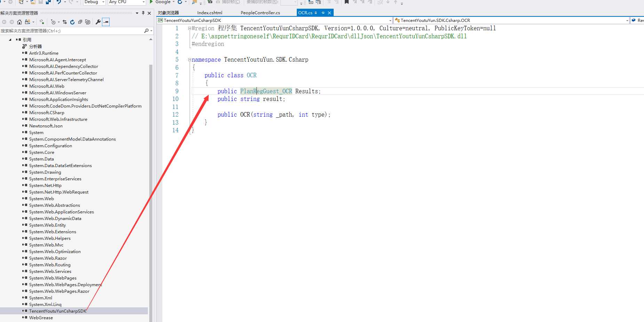644x322 pixels.
Task: Select System.Net.Http.WebRequest reference
Action: pos(59,192)
